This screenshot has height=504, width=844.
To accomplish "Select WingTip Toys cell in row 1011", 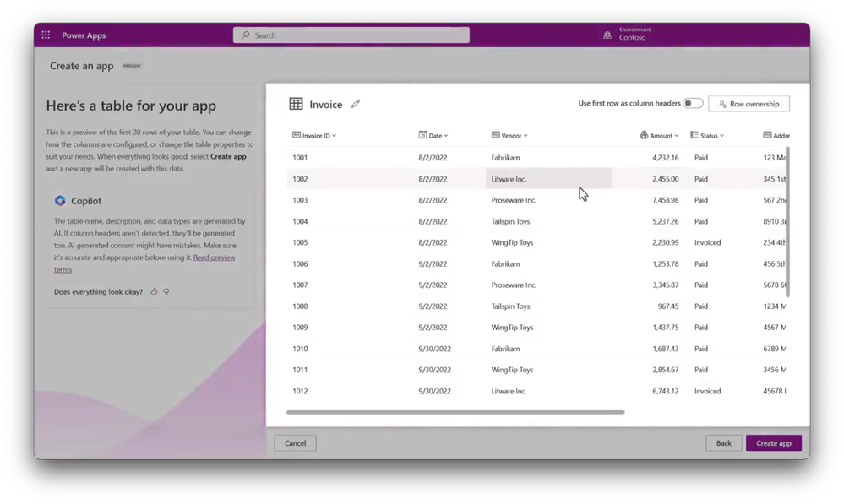I will (512, 370).
